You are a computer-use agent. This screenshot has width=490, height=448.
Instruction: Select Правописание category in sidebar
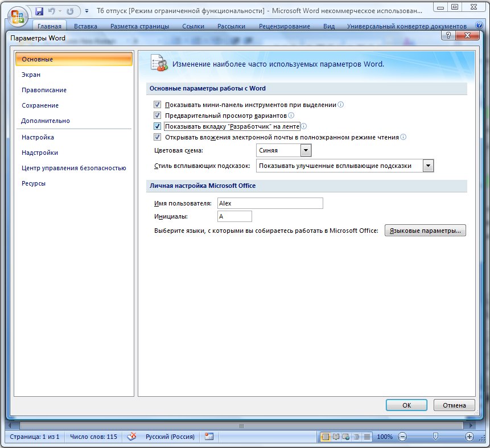click(x=74, y=90)
